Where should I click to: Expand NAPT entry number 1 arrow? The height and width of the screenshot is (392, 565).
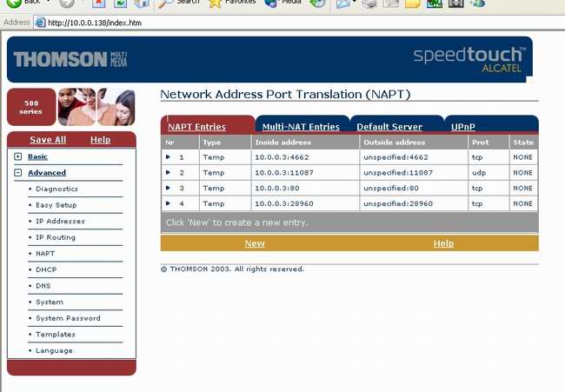tap(168, 157)
